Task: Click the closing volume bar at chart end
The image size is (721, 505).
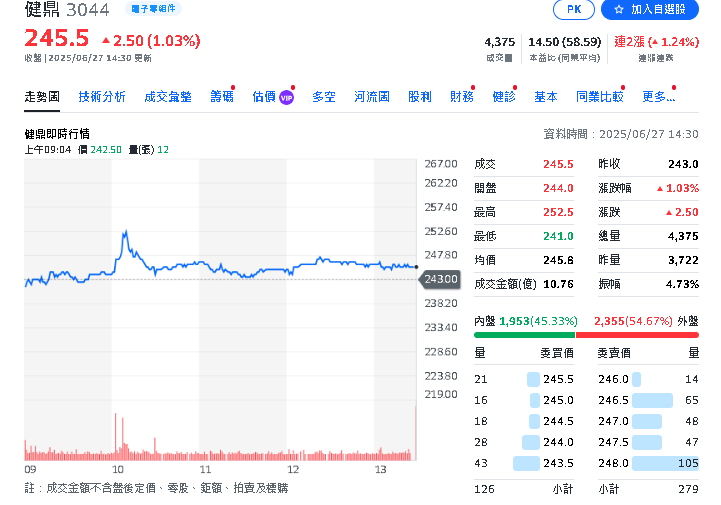Action: click(416, 433)
